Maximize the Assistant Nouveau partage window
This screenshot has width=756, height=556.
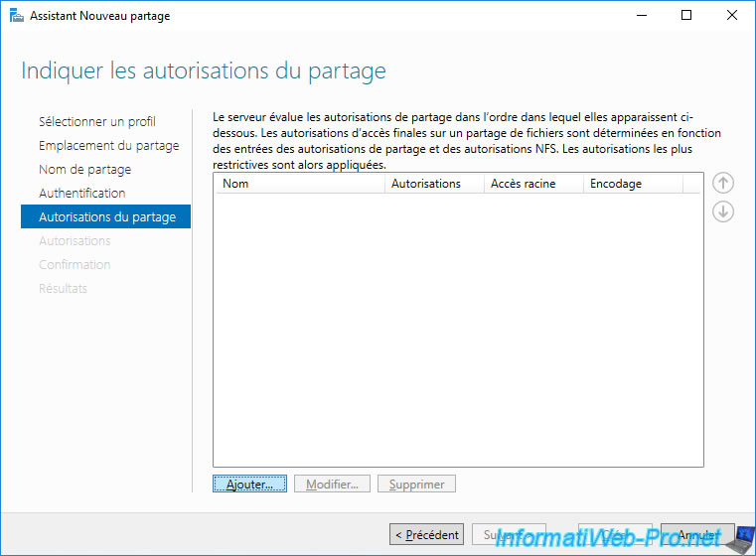(x=686, y=16)
